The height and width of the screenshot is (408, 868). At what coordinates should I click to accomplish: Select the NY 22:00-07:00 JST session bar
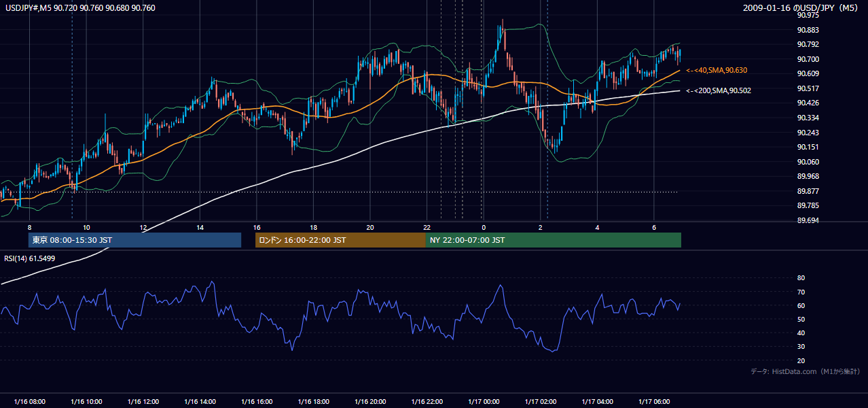pyautogui.click(x=554, y=240)
